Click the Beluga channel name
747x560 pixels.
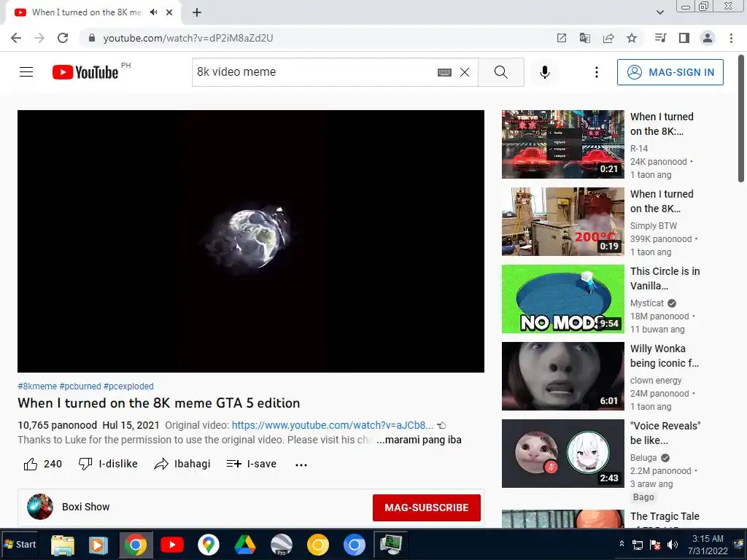[643, 458]
